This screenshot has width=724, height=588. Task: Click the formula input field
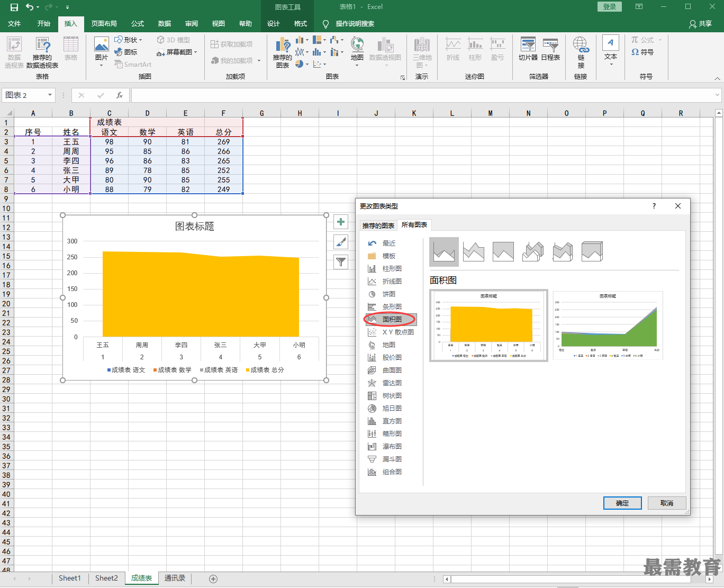tap(422, 95)
